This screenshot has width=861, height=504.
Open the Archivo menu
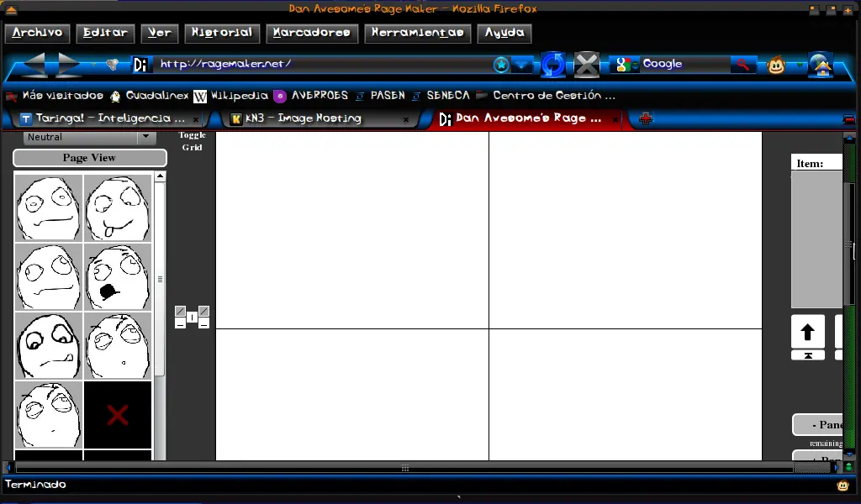[37, 33]
